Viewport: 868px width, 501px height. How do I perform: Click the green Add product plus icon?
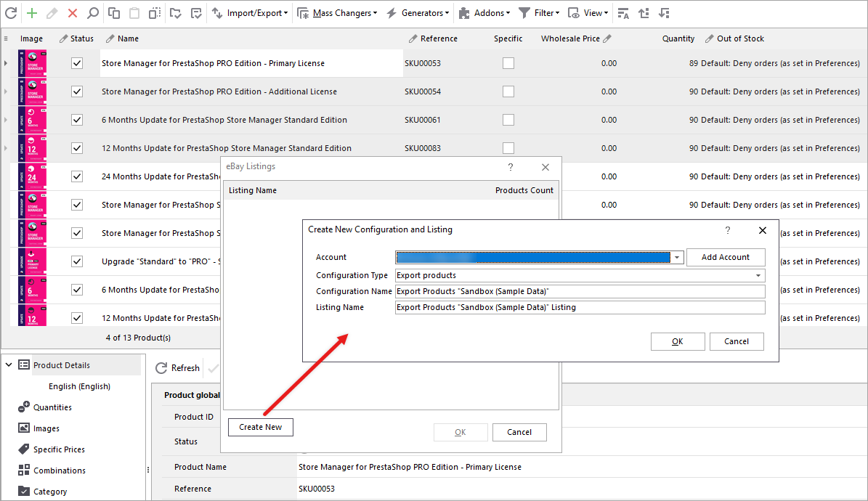[x=32, y=13]
